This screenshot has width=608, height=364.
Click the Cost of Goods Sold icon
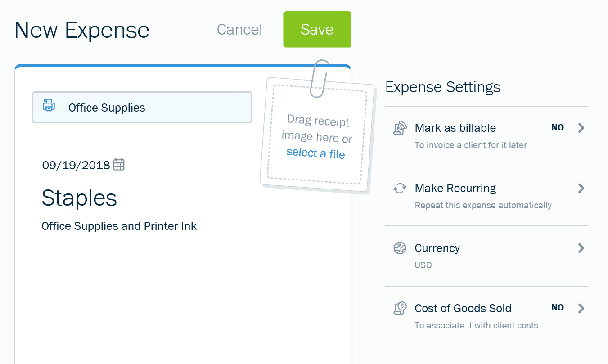(400, 308)
